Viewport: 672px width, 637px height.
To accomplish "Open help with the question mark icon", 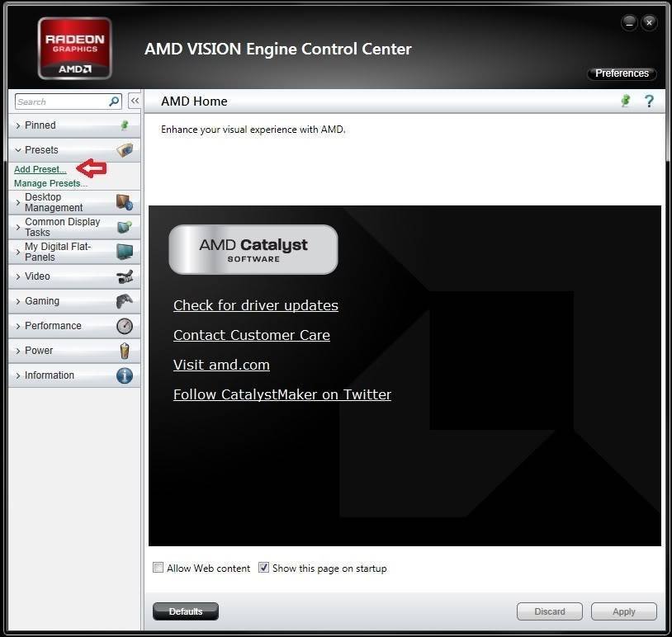I will click(x=649, y=101).
